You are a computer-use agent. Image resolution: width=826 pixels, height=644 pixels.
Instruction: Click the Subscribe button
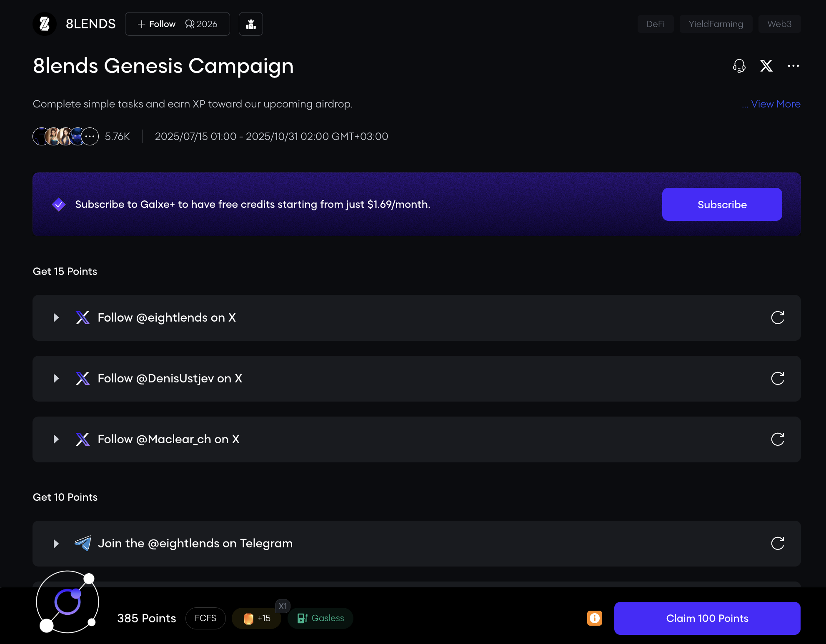pos(722,205)
